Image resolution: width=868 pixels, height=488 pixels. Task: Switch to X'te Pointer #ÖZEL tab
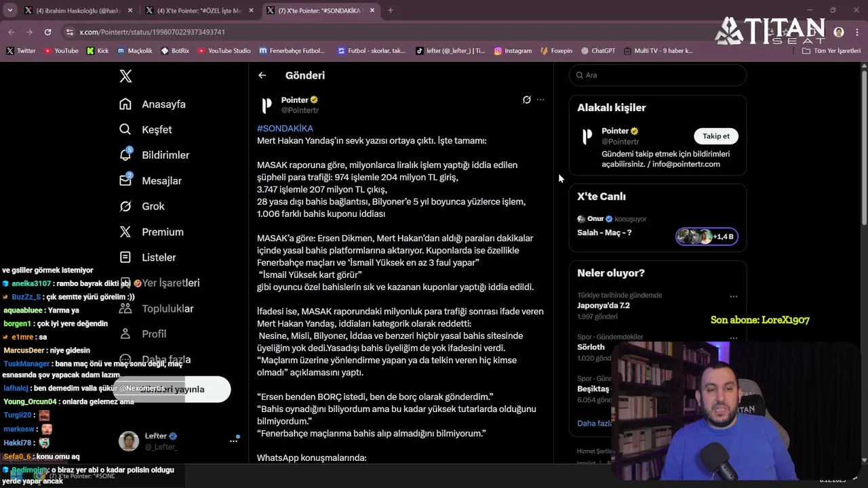coord(199,10)
